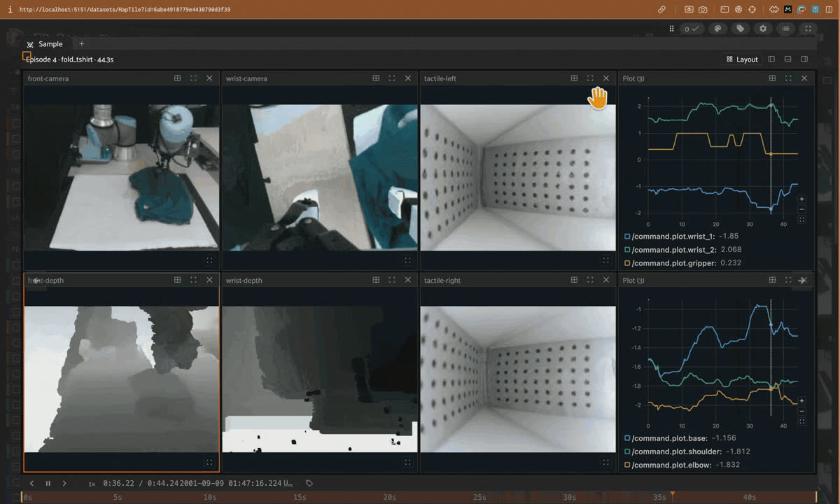Click the list view icon in top toolbar
The height and width of the screenshot is (504, 840).
[786, 29]
